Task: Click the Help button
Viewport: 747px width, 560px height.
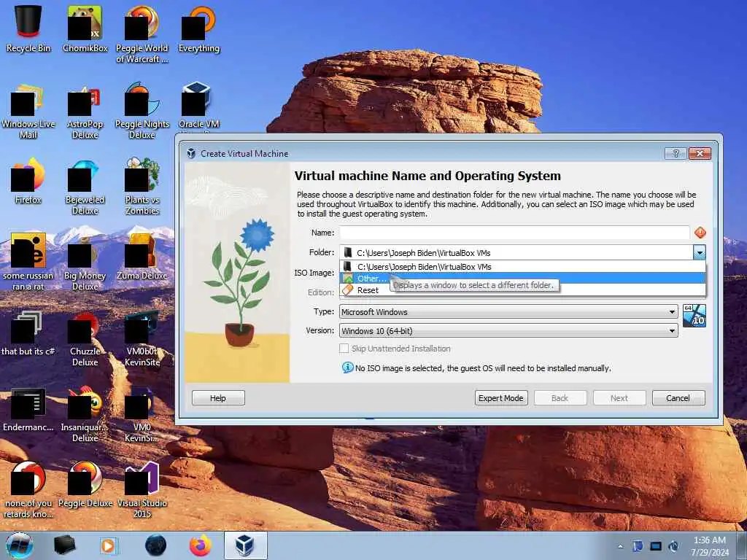Action: point(218,398)
